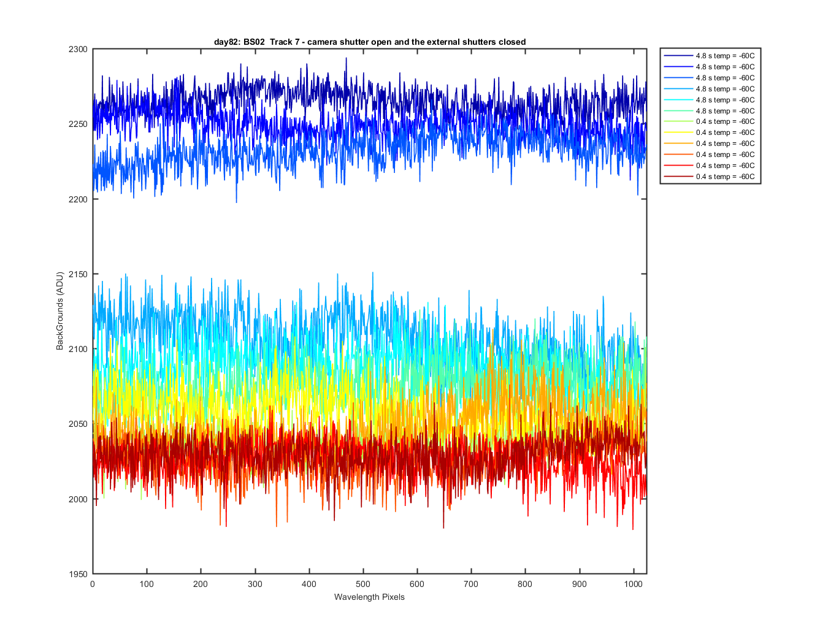
Task: Select the pure yellow legend line sample
Action: click(678, 132)
